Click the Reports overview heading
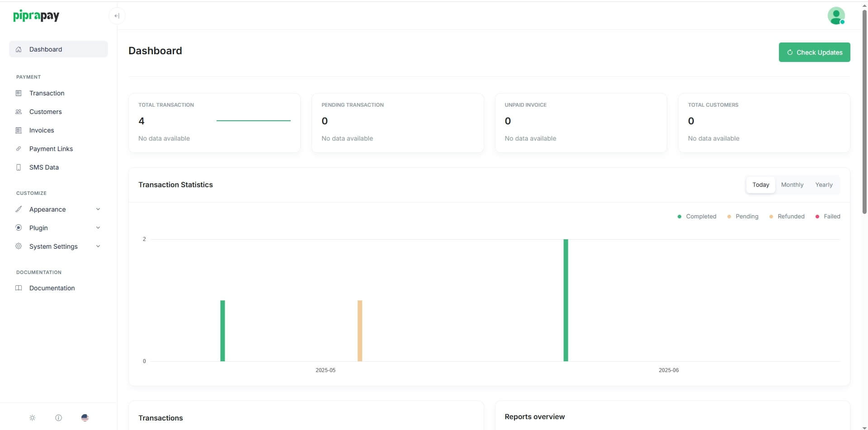This screenshot has width=868, height=430. (535, 417)
